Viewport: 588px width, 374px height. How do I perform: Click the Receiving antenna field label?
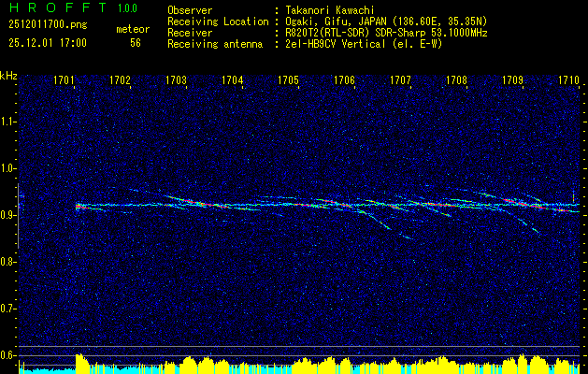click(215, 44)
